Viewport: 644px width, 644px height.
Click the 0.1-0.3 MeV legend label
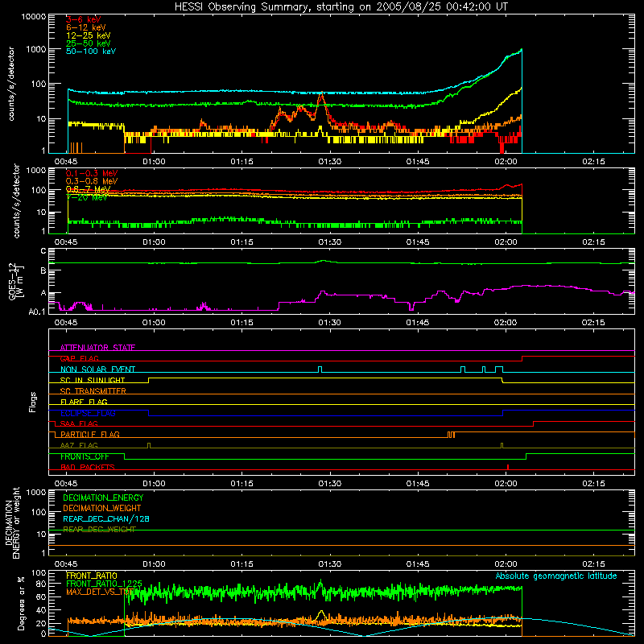tap(92, 173)
